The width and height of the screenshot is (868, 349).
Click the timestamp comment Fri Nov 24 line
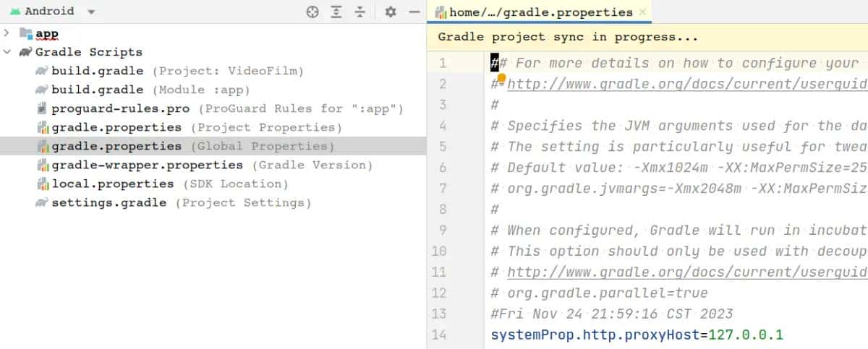(x=612, y=314)
